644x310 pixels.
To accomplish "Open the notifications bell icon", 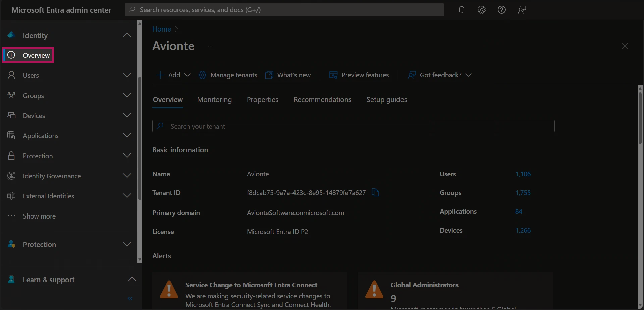I will (462, 10).
